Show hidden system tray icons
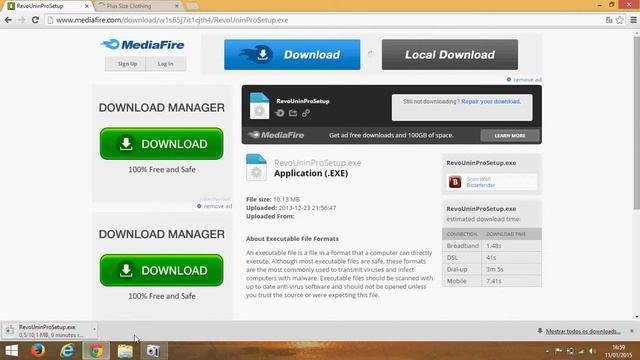Screen dimensions: 640x360 547,351
